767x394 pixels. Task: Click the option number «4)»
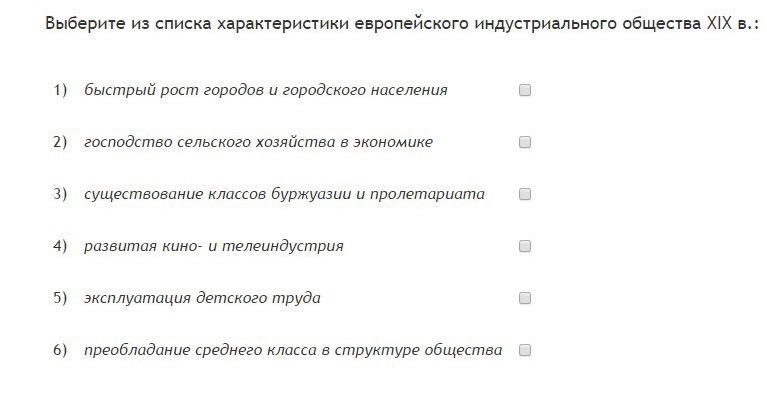60,246
